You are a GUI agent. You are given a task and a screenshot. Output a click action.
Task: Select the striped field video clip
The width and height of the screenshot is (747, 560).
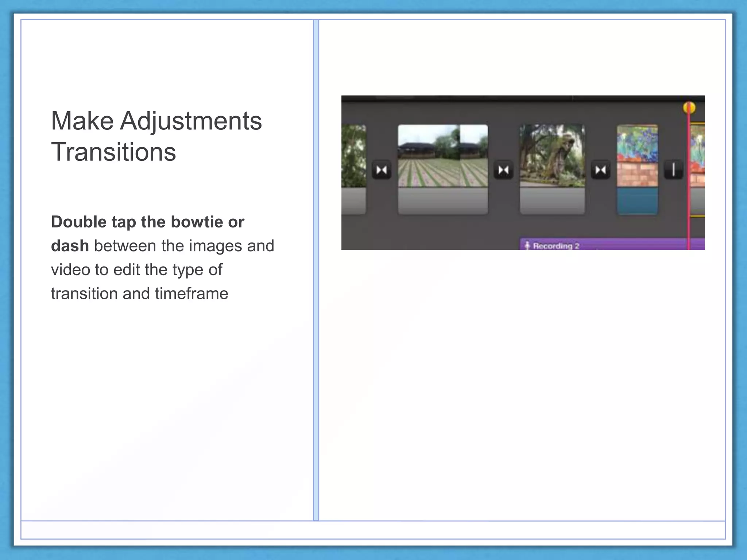click(443, 170)
